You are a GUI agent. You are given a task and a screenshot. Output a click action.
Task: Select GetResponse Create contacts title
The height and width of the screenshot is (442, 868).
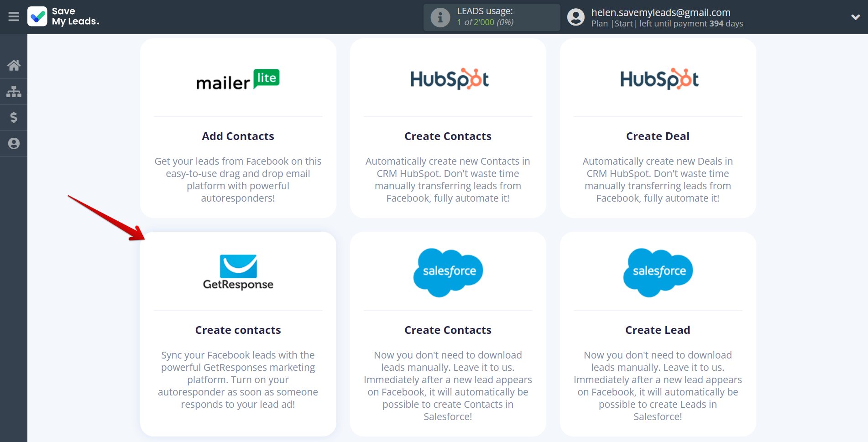coord(238,330)
